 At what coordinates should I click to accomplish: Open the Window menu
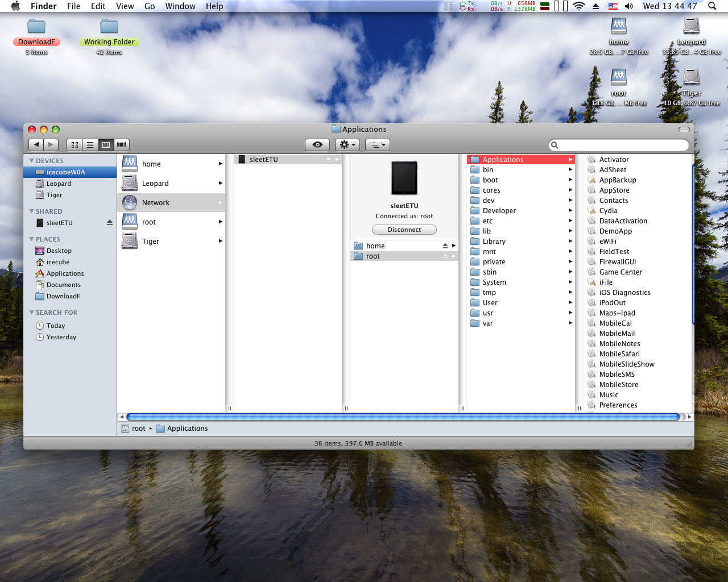[180, 6]
